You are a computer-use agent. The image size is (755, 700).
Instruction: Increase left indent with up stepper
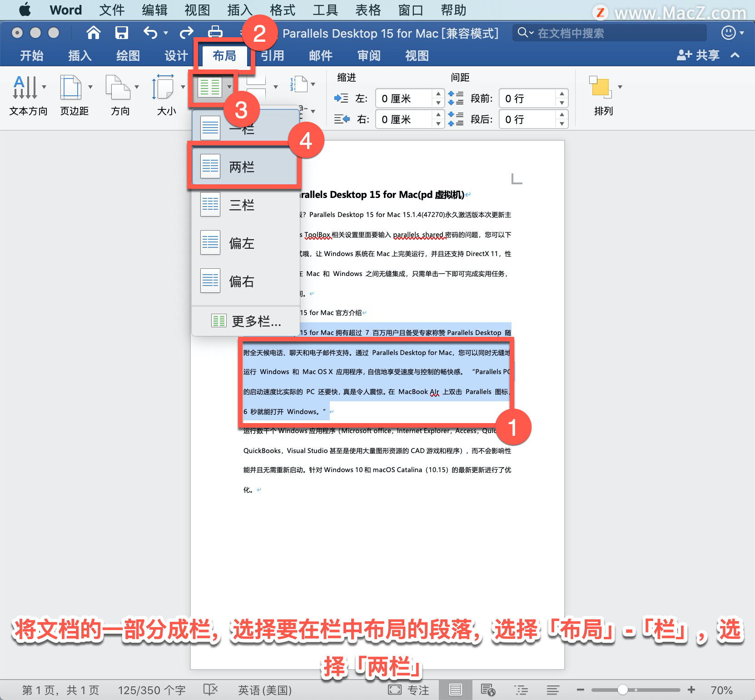tap(438, 94)
